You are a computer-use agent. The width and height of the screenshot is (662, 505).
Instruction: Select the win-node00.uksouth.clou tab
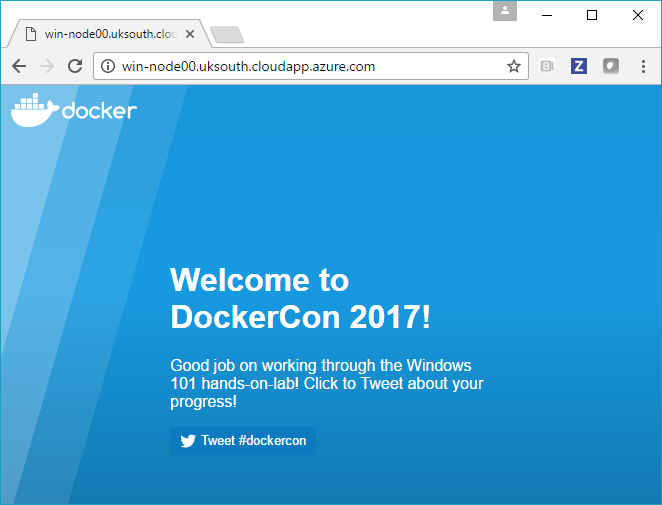point(110,34)
